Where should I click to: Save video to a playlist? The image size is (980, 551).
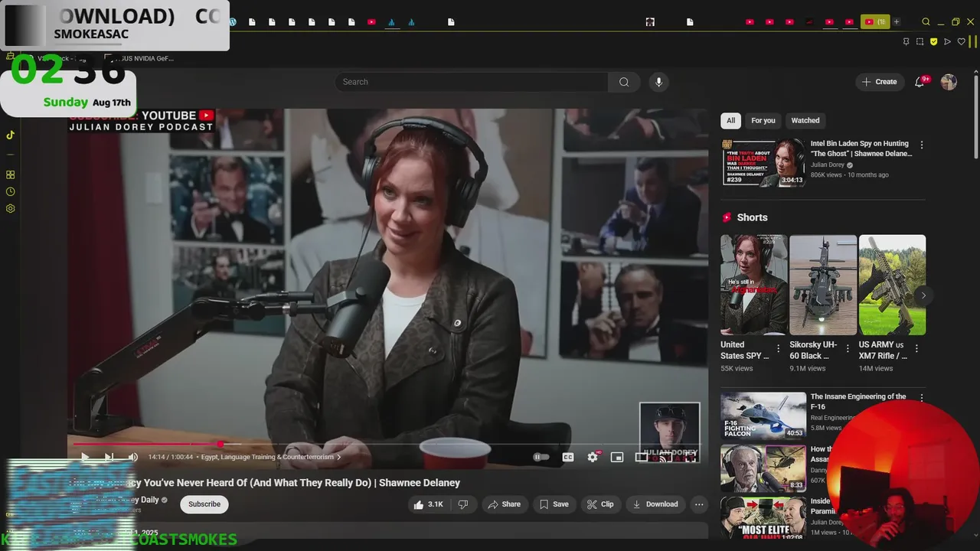pyautogui.click(x=554, y=504)
